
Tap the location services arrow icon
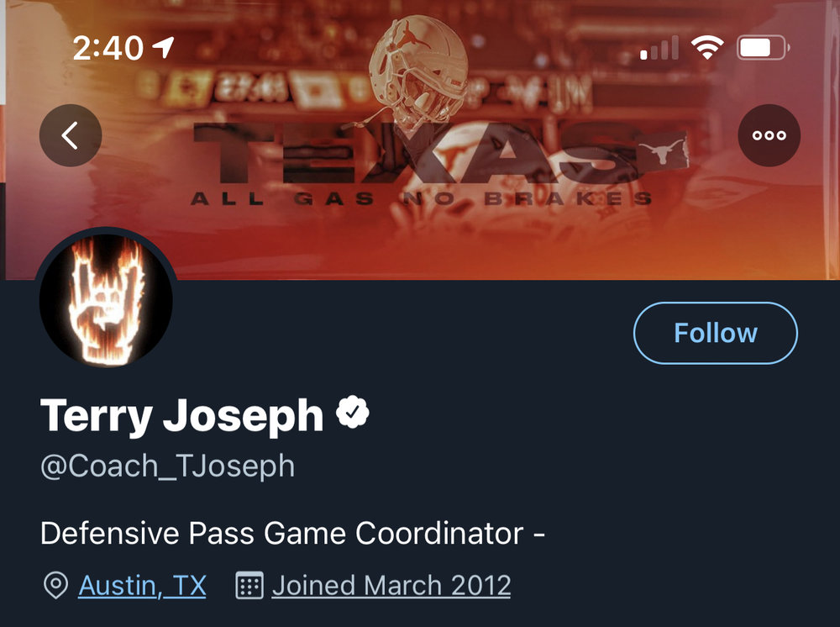pos(161,49)
